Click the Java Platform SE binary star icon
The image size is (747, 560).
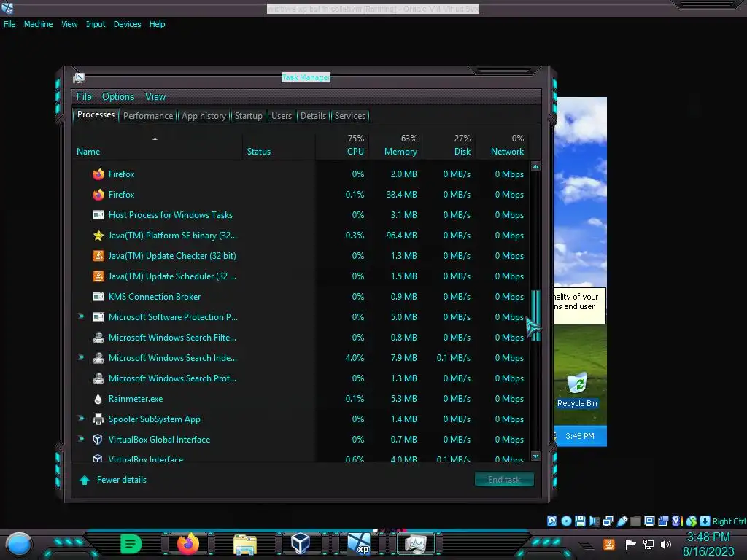coord(98,236)
